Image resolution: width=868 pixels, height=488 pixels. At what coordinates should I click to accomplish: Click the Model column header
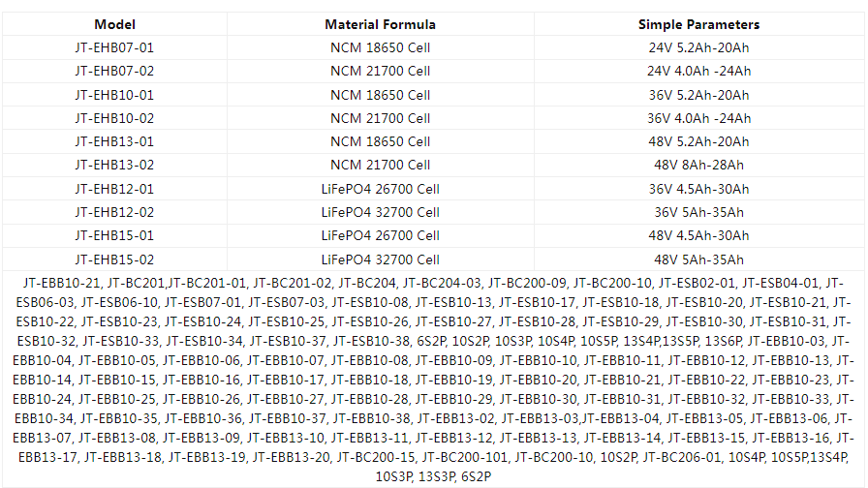tap(114, 24)
